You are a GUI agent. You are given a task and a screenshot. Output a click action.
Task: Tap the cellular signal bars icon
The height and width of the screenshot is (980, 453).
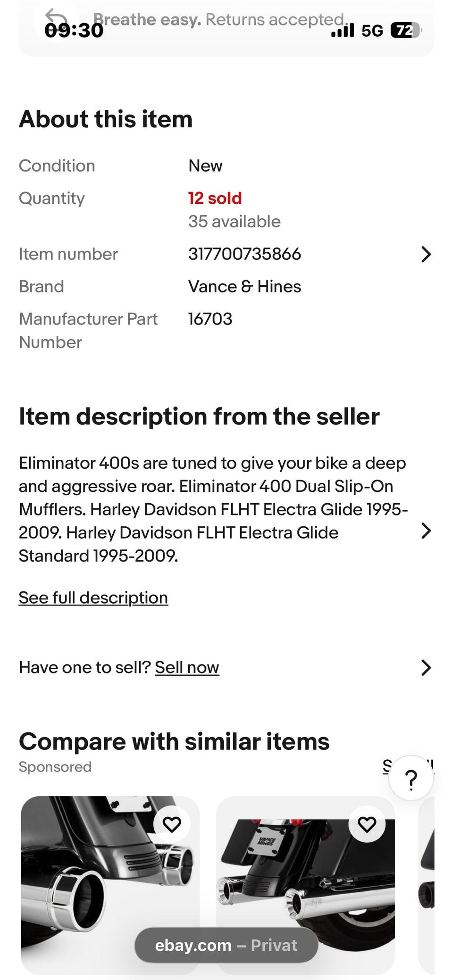[x=343, y=31]
